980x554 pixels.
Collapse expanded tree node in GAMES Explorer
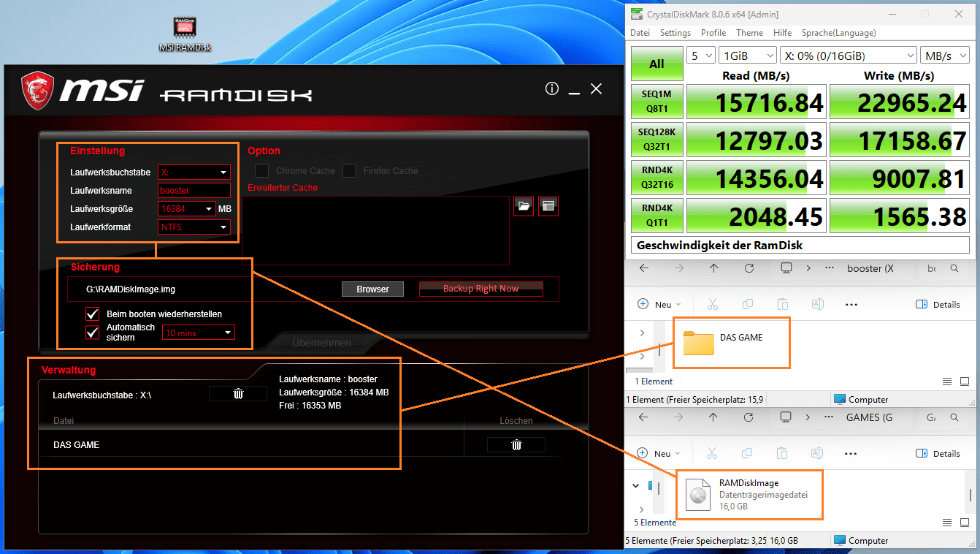pyautogui.click(x=635, y=485)
